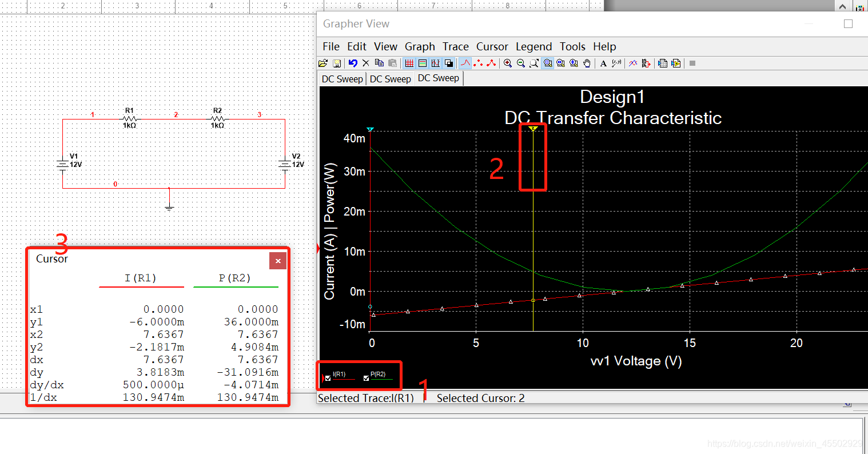Click the scroll-up arrow above Grapher window
The width and height of the screenshot is (868, 454).
pos(843,6)
